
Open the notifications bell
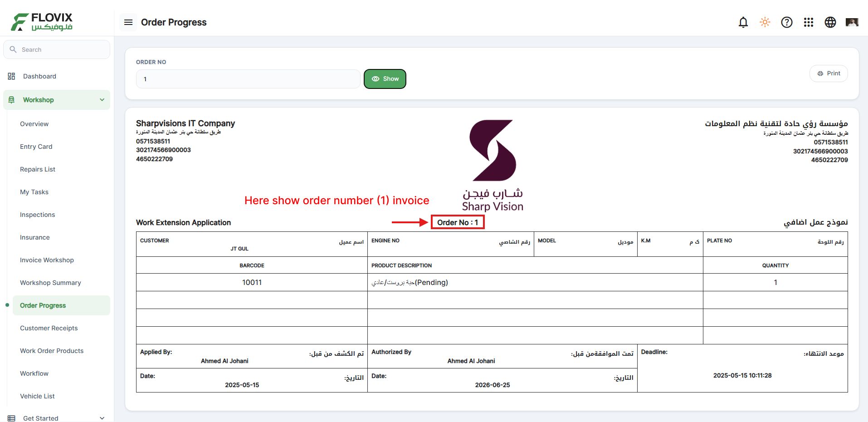tap(743, 22)
